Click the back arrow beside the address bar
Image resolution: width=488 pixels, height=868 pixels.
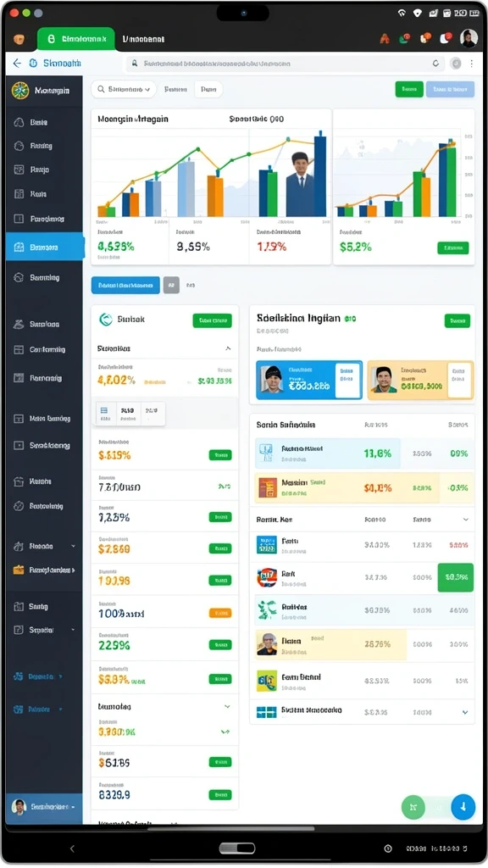point(17,64)
